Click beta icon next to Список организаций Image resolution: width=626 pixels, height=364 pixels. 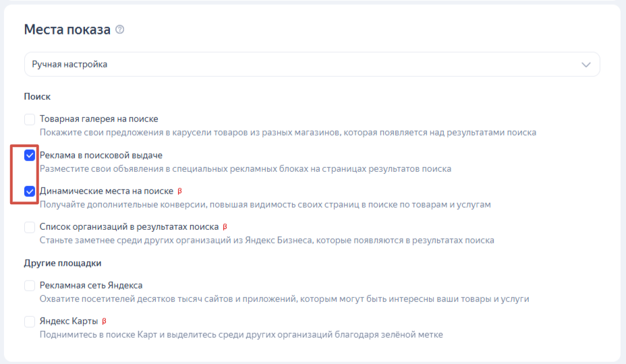(225, 226)
